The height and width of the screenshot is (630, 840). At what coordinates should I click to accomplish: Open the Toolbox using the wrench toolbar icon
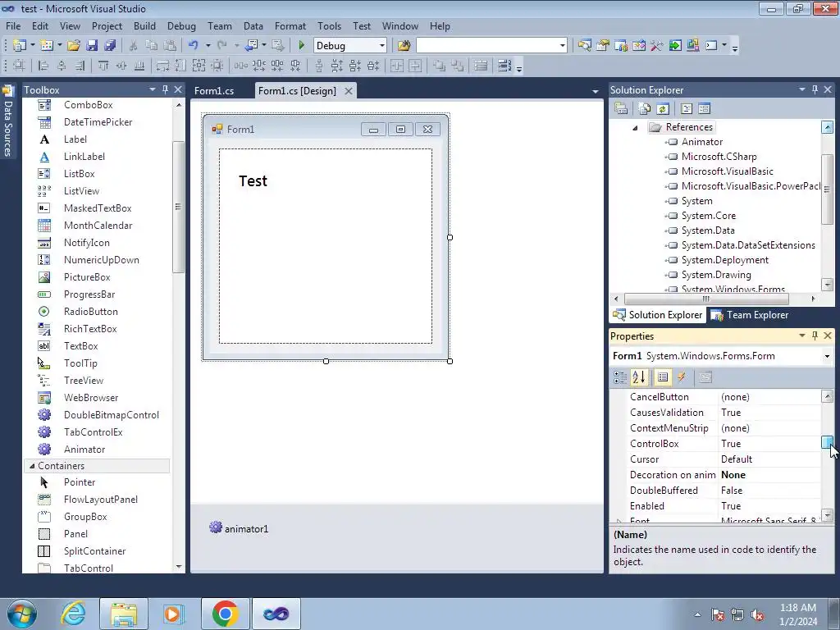(657, 46)
